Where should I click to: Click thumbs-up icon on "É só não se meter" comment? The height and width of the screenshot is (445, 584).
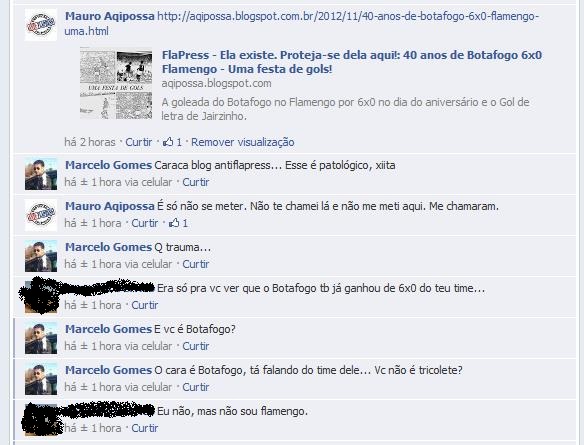[174, 223]
